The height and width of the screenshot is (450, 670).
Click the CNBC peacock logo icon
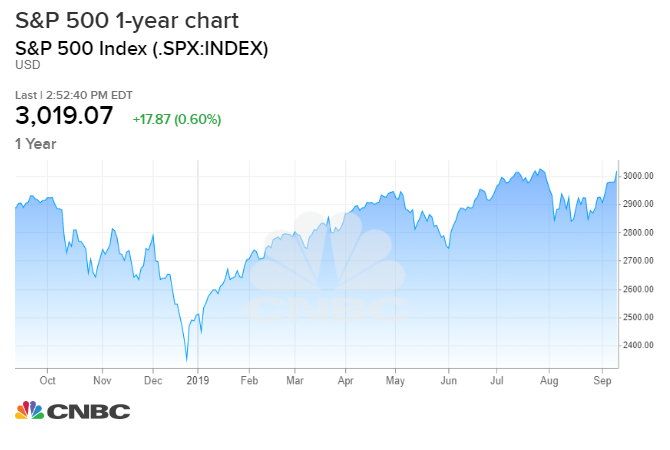(29, 411)
